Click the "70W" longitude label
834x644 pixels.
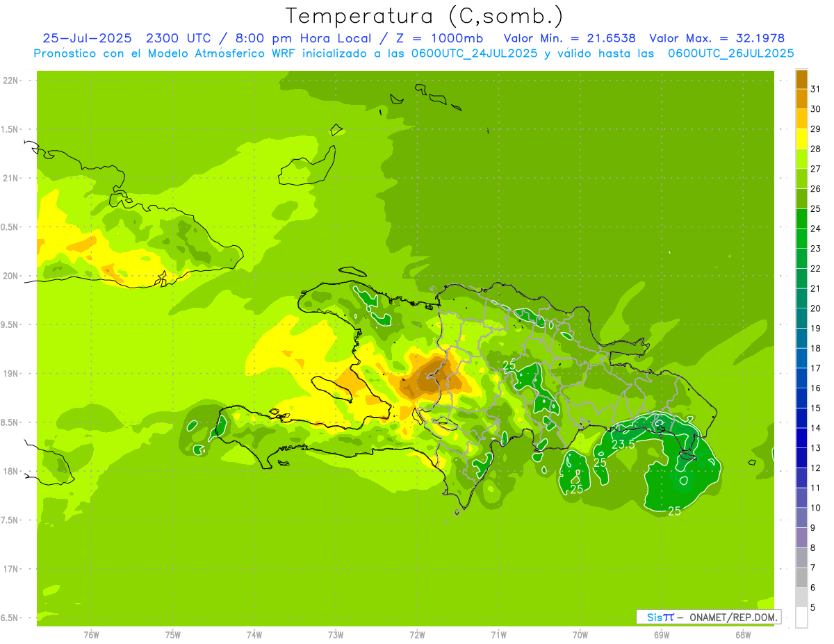click(580, 635)
